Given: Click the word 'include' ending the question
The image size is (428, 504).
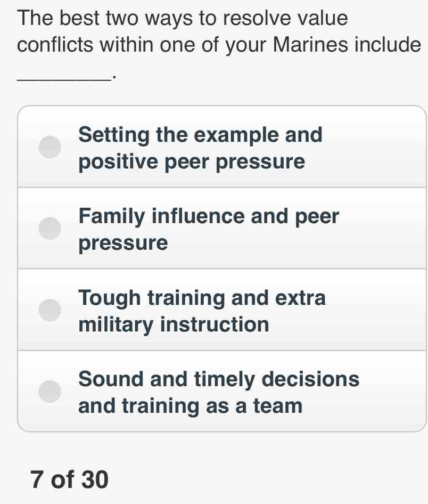Looking at the screenshot, I should tap(388, 44).
